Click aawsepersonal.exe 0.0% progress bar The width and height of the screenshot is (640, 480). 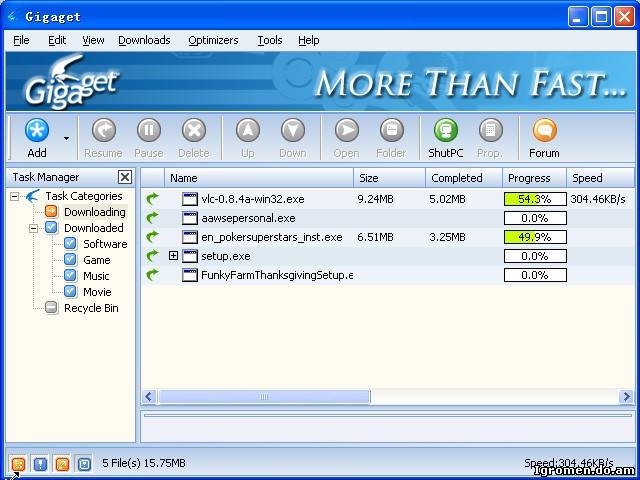535,218
